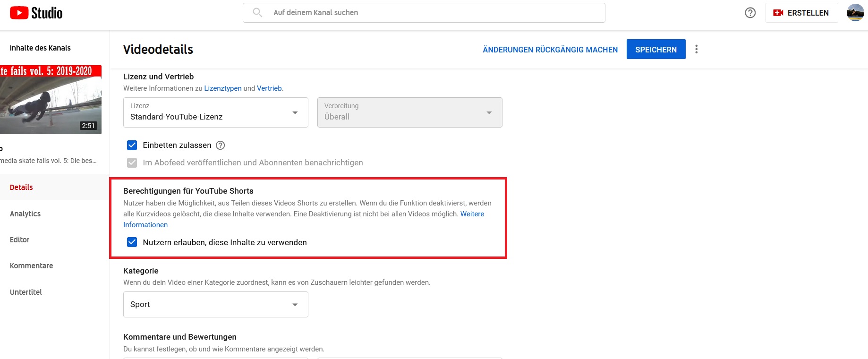Go to Kommentare in the sidebar
868x359 pixels.
point(32,265)
